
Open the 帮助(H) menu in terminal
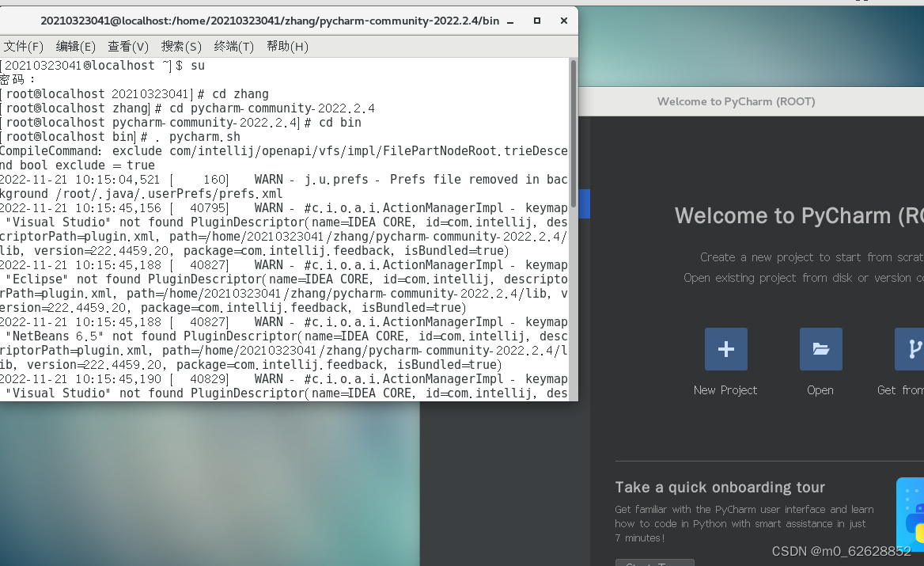pos(287,47)
